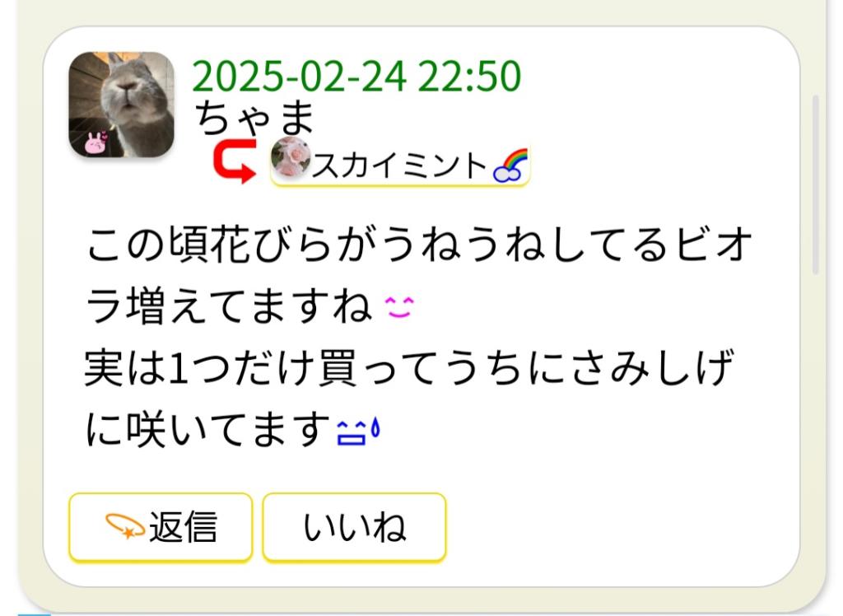Click the vertical scrollbar on the right
This screenshot has width=843, height=616.
[x=815, y=184]
